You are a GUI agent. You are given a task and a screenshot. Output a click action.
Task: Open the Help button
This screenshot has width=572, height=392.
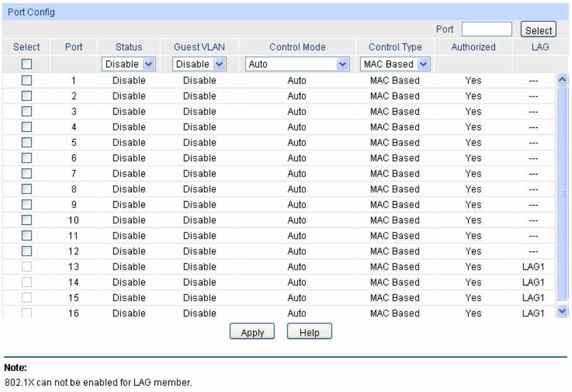[x=309, y=331]
